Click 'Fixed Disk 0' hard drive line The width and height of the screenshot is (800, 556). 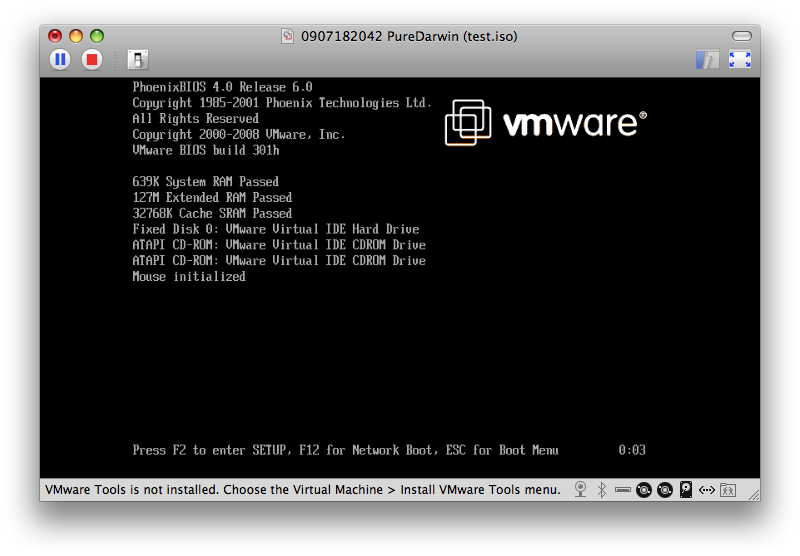(x=276, y=229)
